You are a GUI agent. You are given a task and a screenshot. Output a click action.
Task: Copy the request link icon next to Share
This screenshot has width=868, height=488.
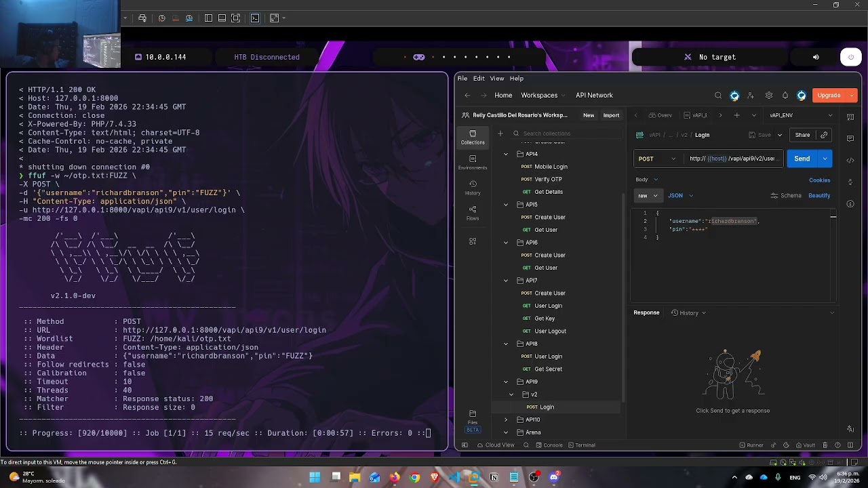tap(824, 135)
